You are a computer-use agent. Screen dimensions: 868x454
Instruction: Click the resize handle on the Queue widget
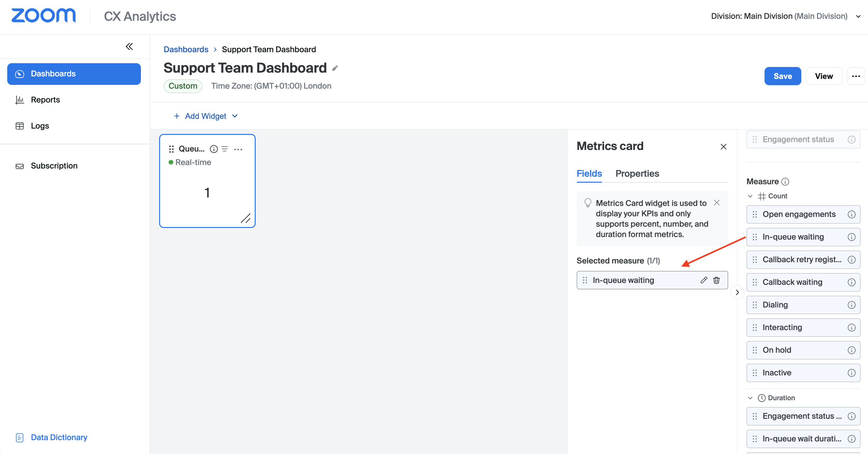tap(246, 218)
